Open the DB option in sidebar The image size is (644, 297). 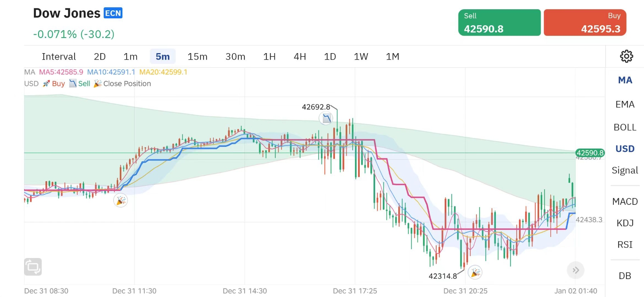tap(625, 276)
